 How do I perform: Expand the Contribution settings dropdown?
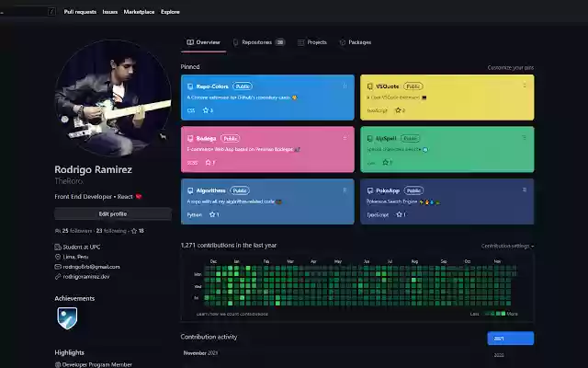coord(507,246)
